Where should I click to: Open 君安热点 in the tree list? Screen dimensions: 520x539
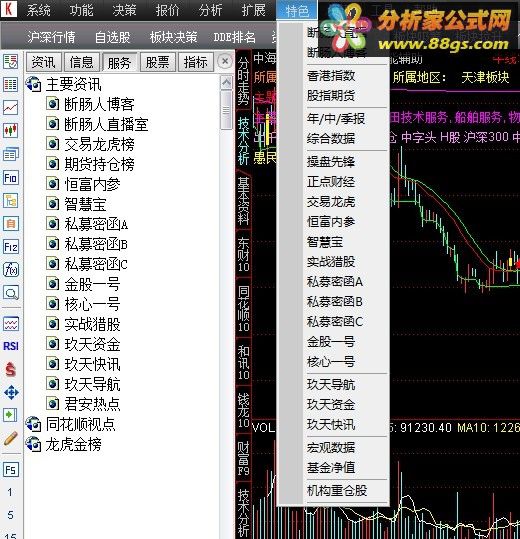[92, 404]
